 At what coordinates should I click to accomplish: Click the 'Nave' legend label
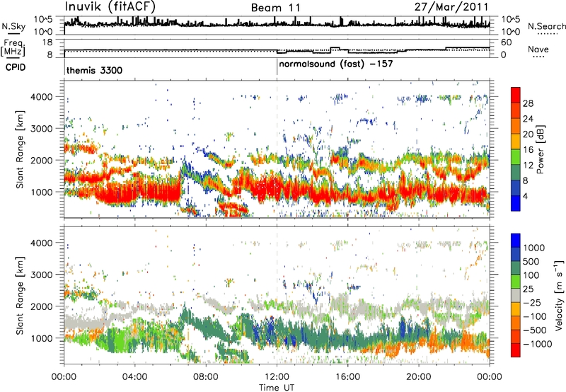[x=538, y=49]
